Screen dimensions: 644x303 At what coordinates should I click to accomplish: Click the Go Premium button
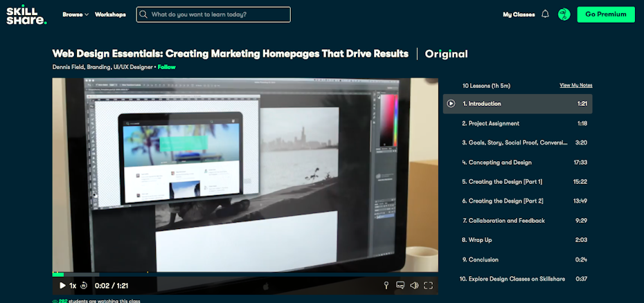605,14
